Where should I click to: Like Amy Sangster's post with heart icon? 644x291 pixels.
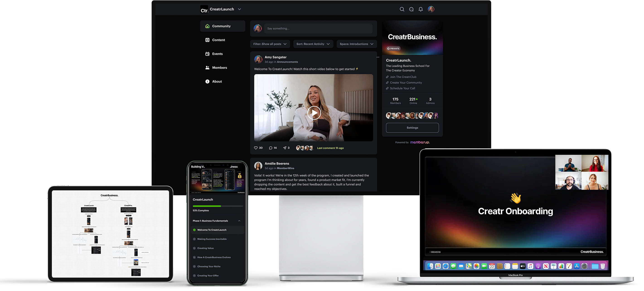pos(256,148)
